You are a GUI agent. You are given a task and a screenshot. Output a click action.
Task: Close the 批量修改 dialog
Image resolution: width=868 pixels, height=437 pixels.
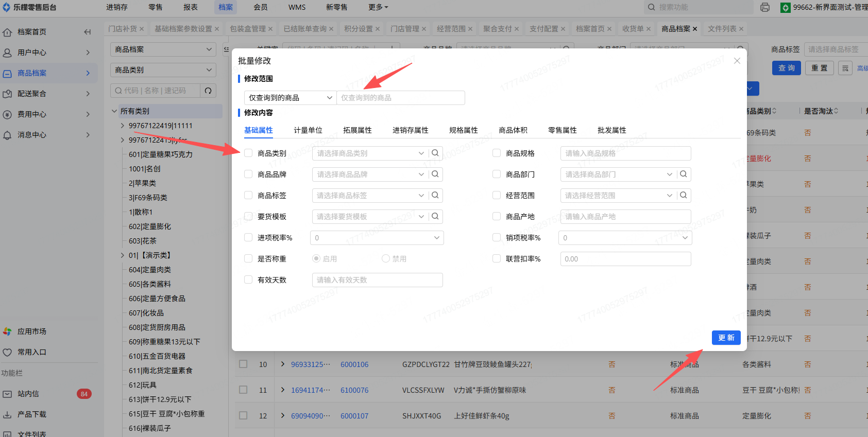coord(737,61)
